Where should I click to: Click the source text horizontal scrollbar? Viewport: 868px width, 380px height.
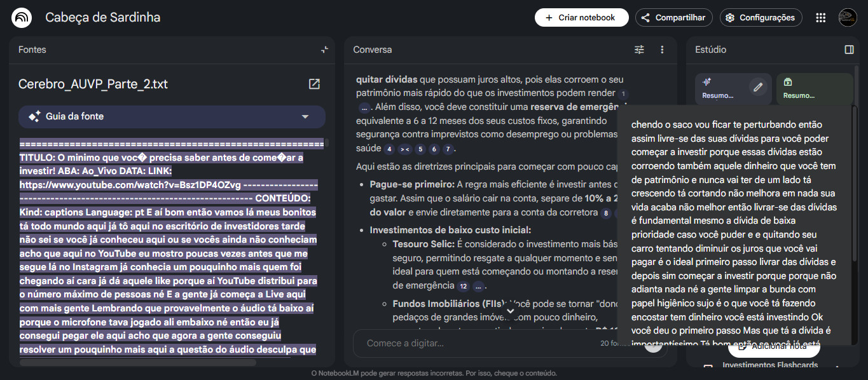(x=138, y=363)
